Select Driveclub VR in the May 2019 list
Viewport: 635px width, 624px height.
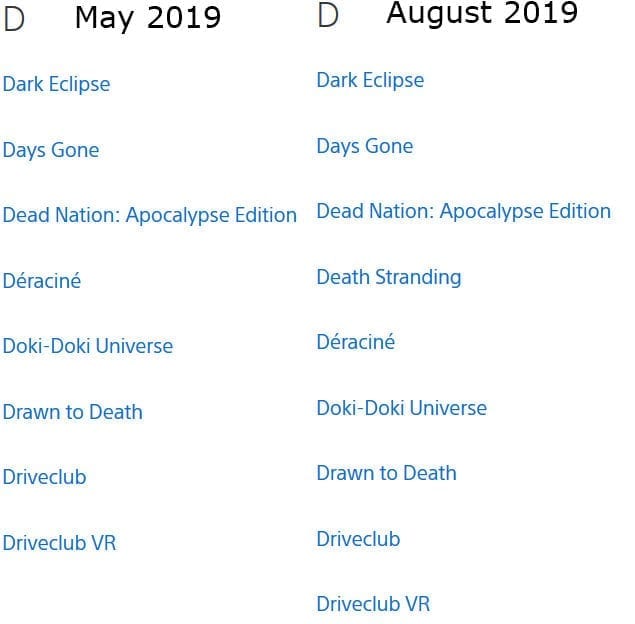click(59, 543)
